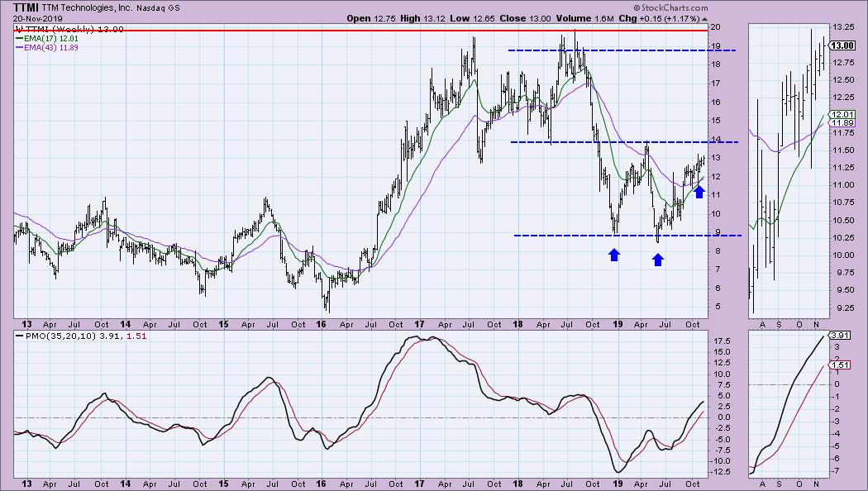Image resolution: width=868 pixels, height=491 pixels.
Task: Click the Low 12.65 value in header
Action: pos(472,18)
